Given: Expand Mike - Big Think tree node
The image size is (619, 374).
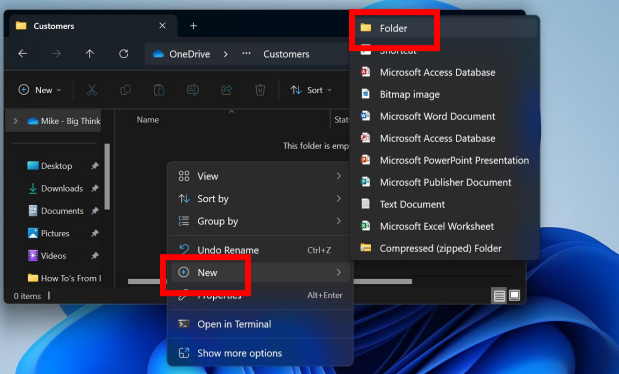Looking at the screenshot, I should (x=15, y=121).
